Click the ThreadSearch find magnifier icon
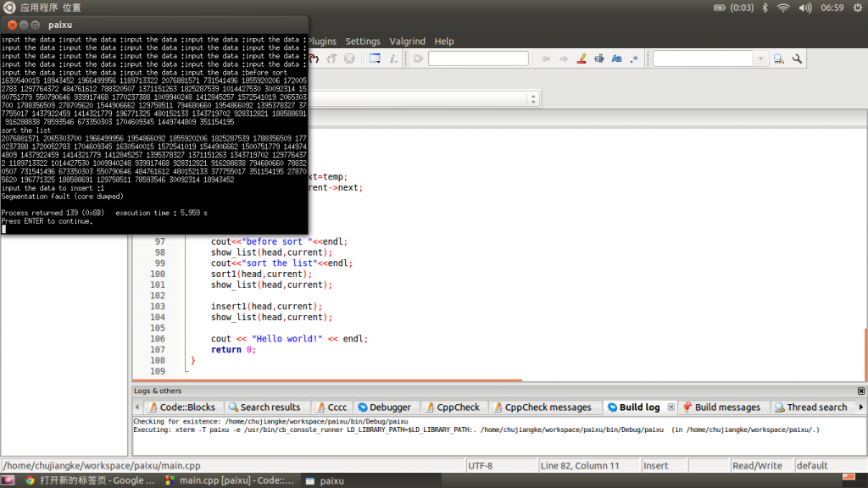This screenshot has width=868, height=488. (779, 58)
